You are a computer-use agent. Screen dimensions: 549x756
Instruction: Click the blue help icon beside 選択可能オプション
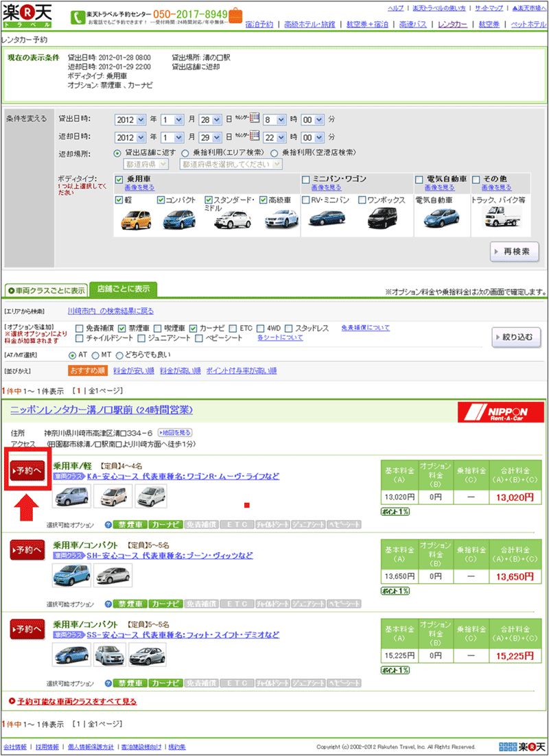[108, 525]
